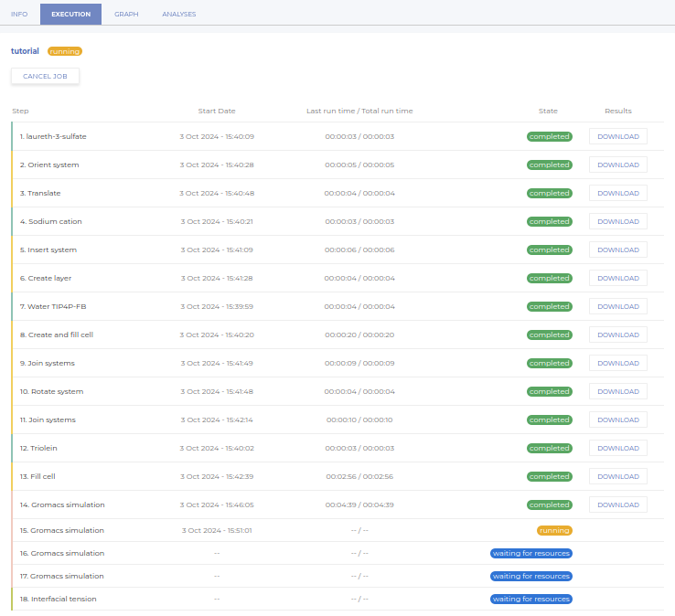Click the Start Date column header
The width and height of the screenshot is (675, 616).
(217, 111)
